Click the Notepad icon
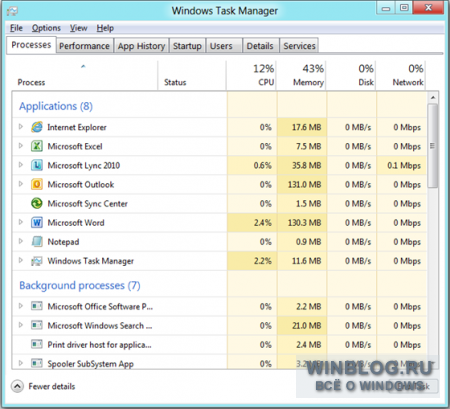Image resolution: width=450 pixels, height=409 pixels. (x=37, y=241)
